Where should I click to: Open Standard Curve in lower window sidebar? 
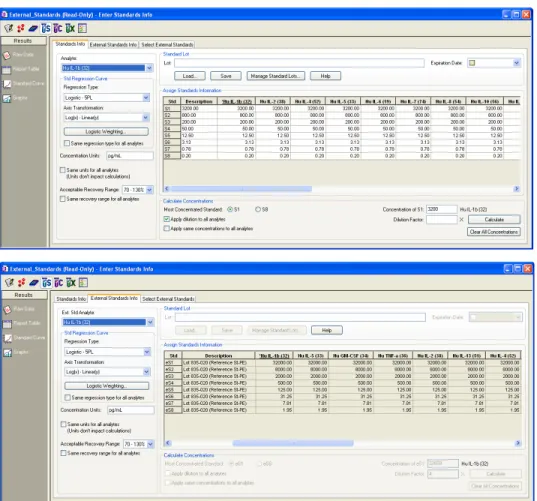point(24,338)
